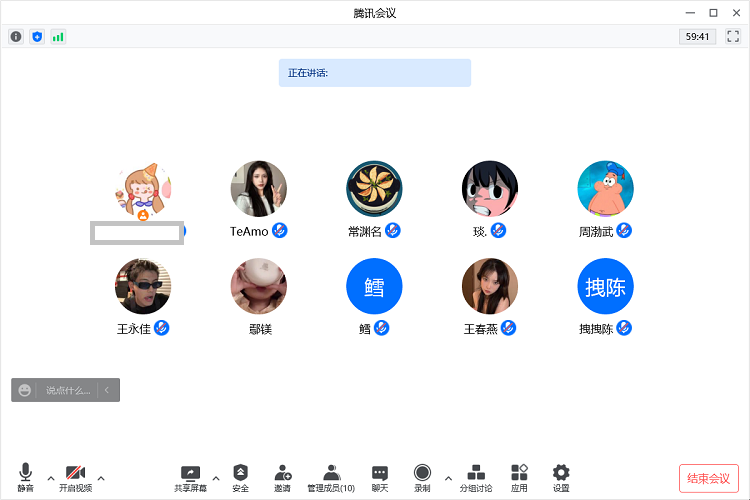Select the blue 拽陈 avatar circle
This screenshot has width=750, height=500.
[606, 286]
